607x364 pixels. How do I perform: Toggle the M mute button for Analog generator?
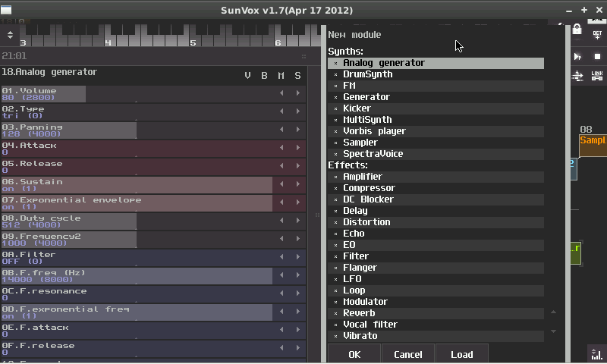click(x=281, y=75)
